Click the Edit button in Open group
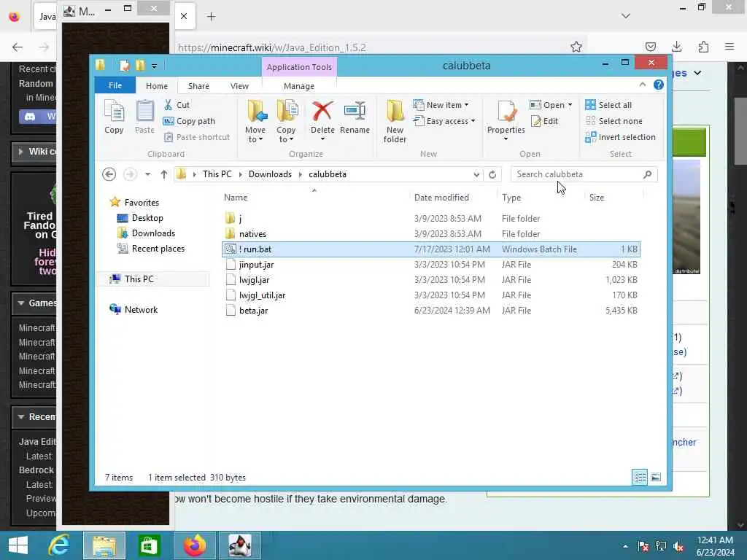Image resolution: width=747 pixels, height=560 pixels. (x=544, y=121)
